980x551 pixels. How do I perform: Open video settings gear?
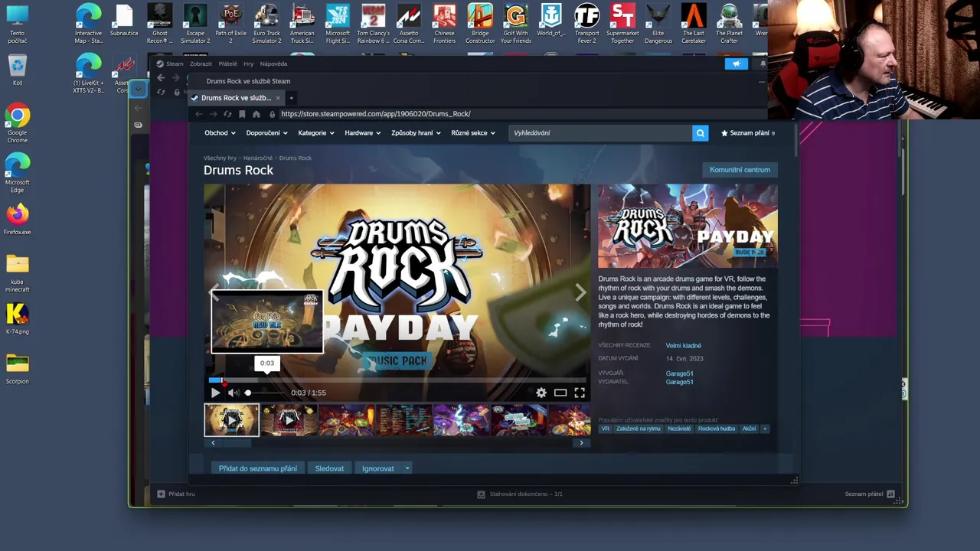click(x=541, y=393)
